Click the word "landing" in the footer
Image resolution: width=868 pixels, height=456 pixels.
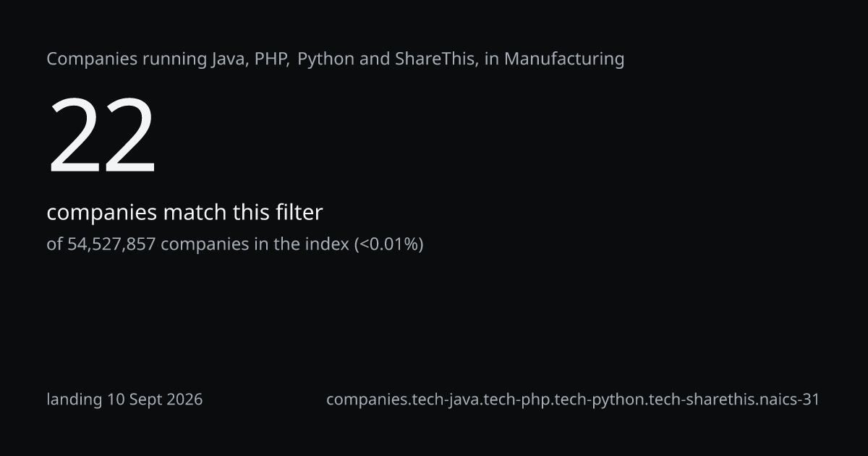pyautogui.click(x=75, y=400)
